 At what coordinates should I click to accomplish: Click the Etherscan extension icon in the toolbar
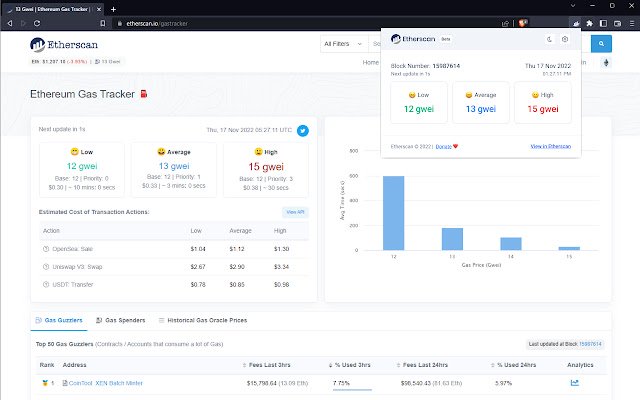coord(575,22)
